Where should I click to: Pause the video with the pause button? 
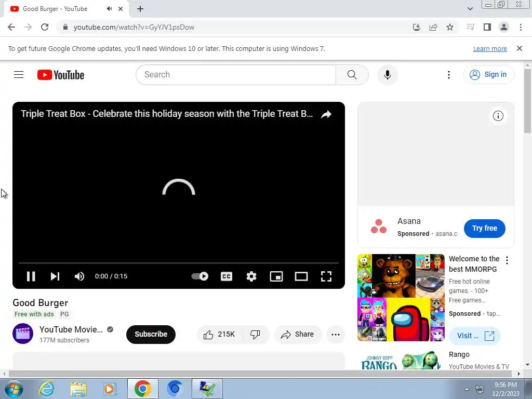click(x=31, y=276)
